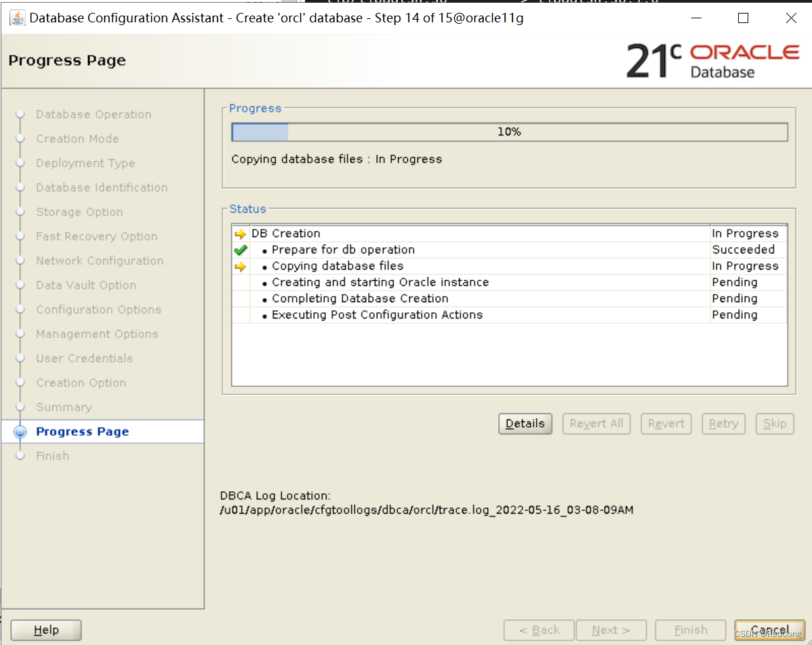Close the Database Configuration Assistant window
Viewport: 812px width, 645px height.
(x=791, y=18)
